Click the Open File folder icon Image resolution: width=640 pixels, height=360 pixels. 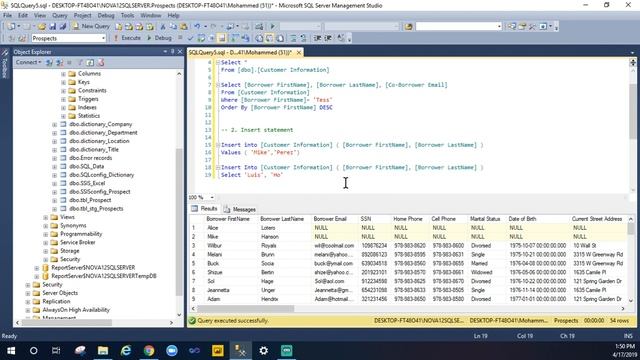pos(42,27)
